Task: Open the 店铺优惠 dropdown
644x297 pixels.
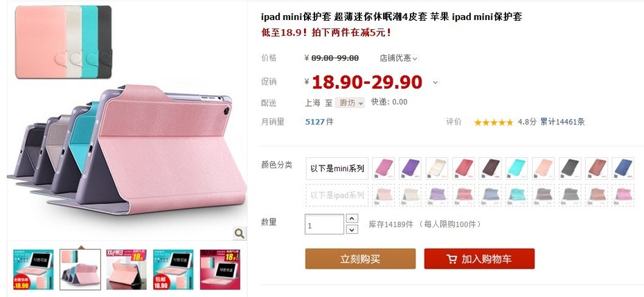Action: [x=398, y=58]
